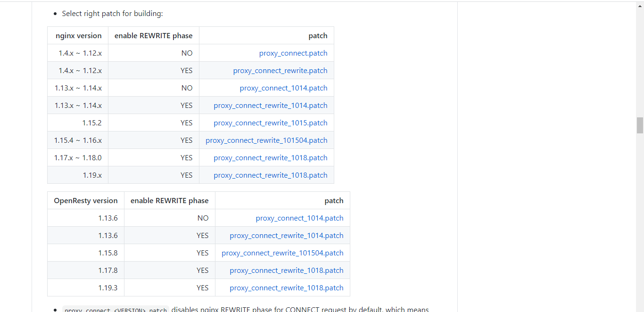
Task: Select the proxy_connect_<VERSION>.patch code snippet
Action: click(x=115, y=309)
